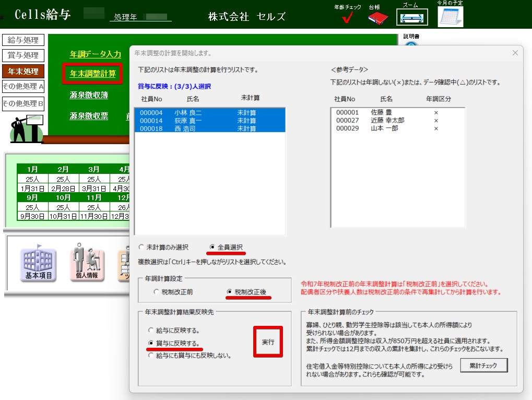The height and width of the screenshot is (400, 532).
Task: Choose 税制改正後 calculation setting
Action: (x=230, y=292)
